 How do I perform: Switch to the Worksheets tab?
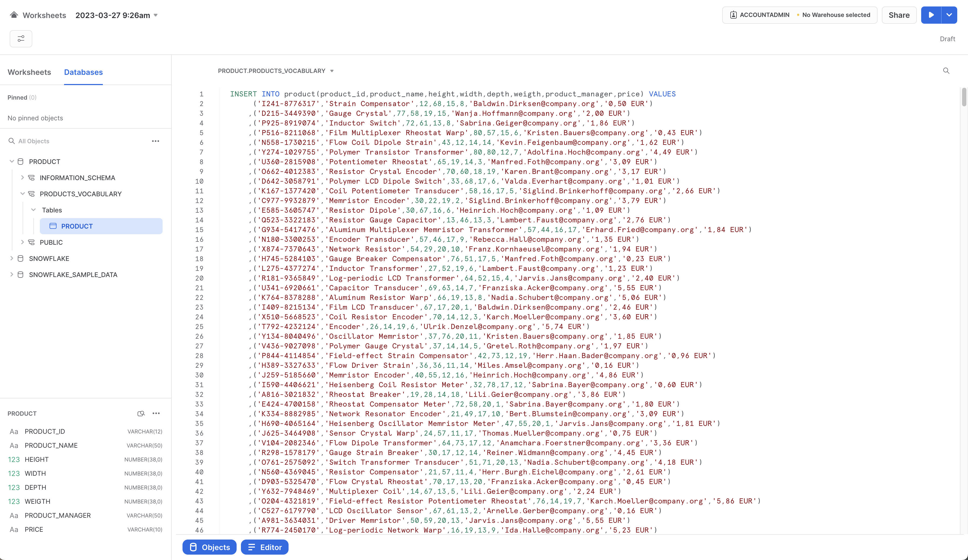[29, 72]
